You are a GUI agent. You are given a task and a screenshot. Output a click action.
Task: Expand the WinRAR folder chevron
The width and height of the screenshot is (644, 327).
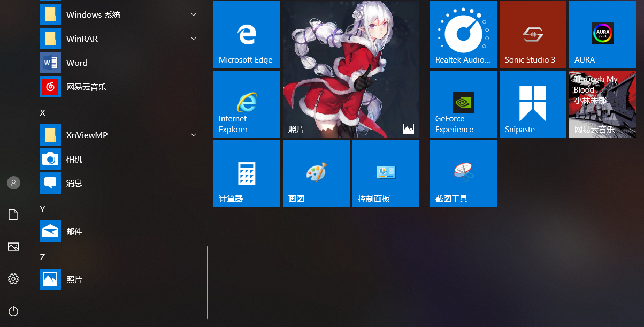coord(194,39)
